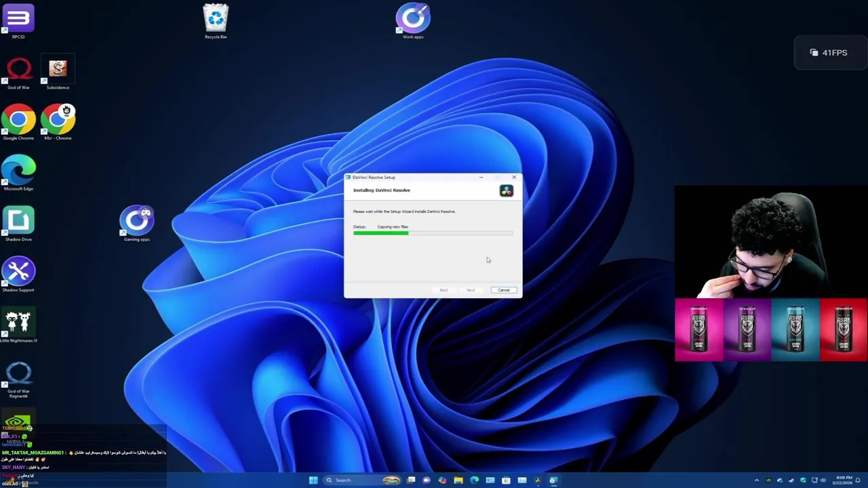Open the RPCS3 desktop shortcut
Viewport: 868px width, 488px height.
(x=18, y=22)
